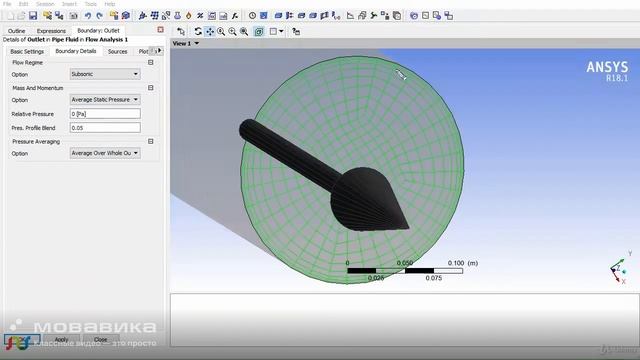Image resolution: width=640 pixels, height=360 pixels.
Task: Click the "Flow Regime" label
Action: (x=27, y=62)
